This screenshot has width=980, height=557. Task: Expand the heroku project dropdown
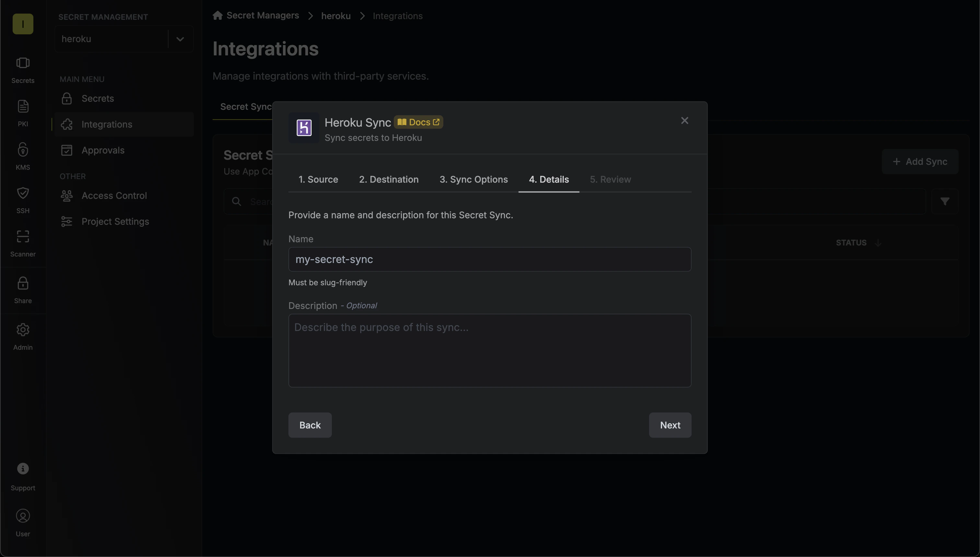click(180, 39)
